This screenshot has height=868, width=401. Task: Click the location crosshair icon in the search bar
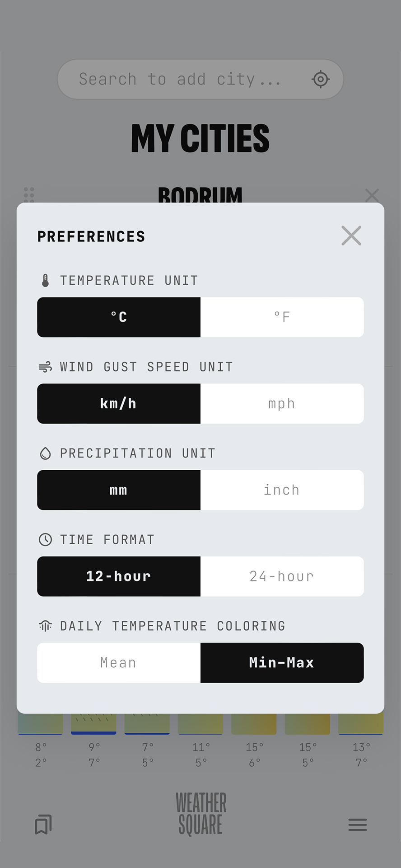pos(321,79)
